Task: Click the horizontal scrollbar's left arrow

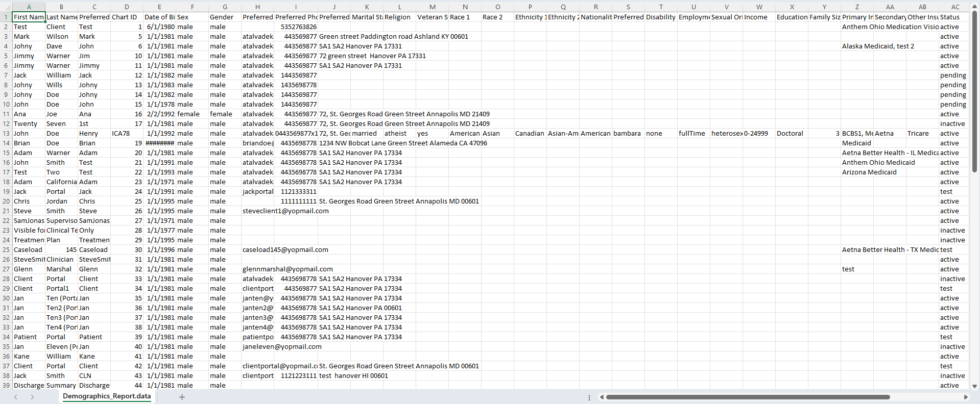Action: tap(602, 397)
